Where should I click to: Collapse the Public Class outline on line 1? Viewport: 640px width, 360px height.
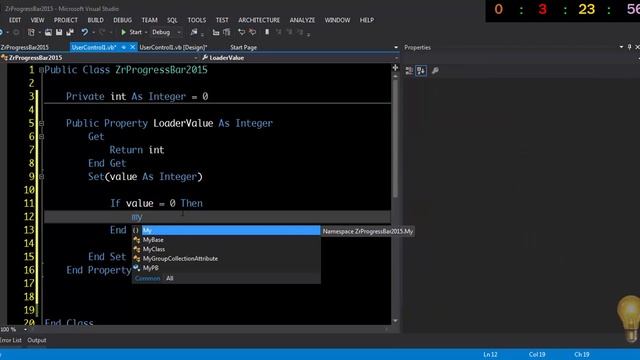click(41, 70)
